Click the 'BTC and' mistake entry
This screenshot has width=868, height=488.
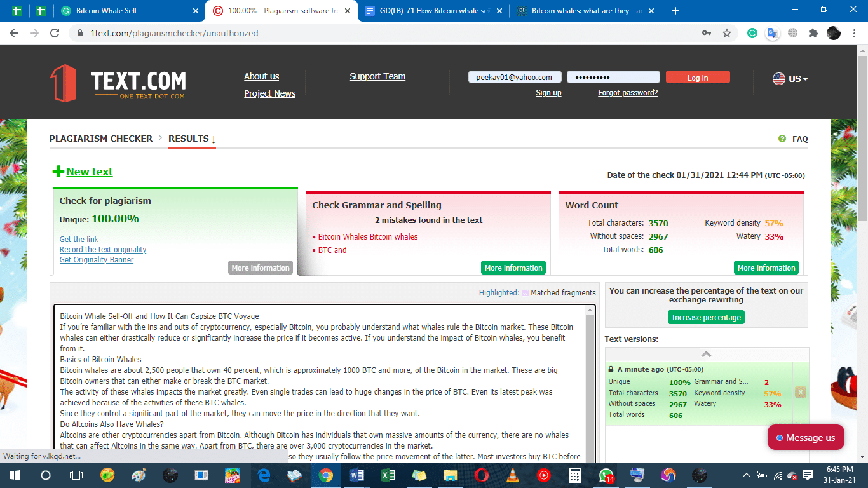coord(332,250)
